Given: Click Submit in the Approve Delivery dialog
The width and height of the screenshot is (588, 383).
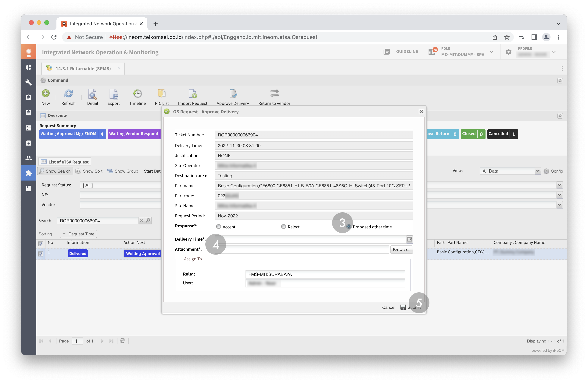Looking at the screenshot, I should coord(411,307).
